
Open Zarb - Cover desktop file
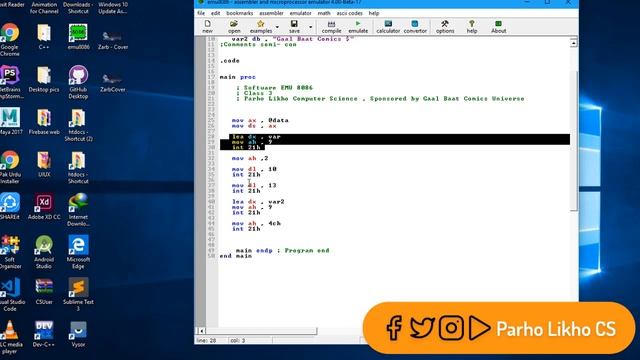113,40
